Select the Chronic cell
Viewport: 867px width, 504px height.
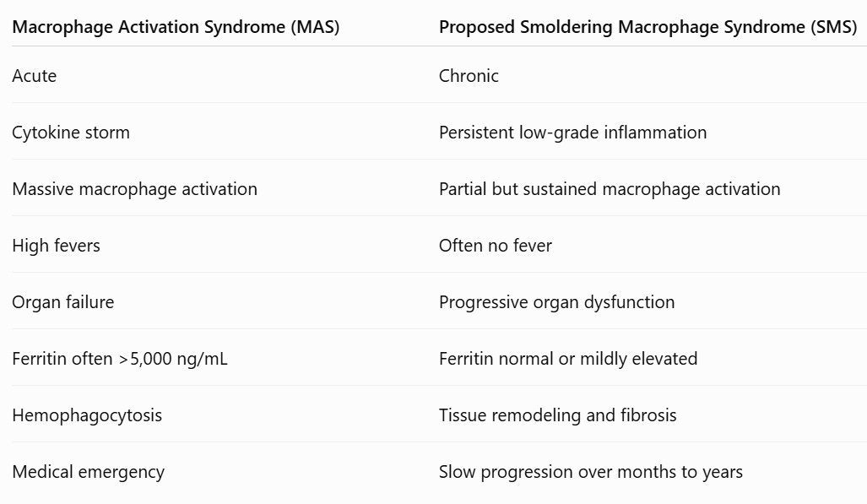click(469, 76)
